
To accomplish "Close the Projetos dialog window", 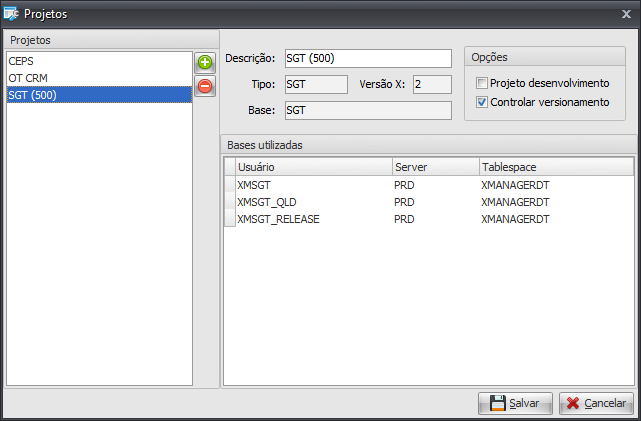I will pos(627,14).
